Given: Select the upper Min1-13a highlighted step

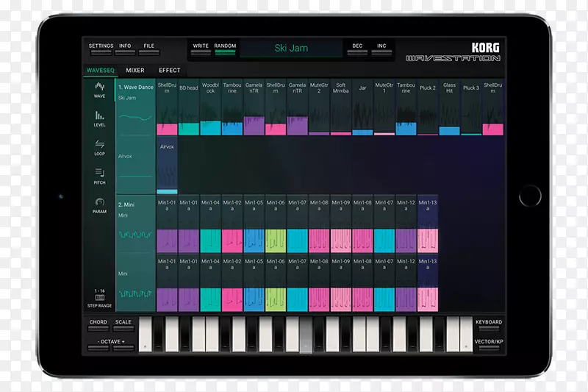Looking at the screenshot, I should pos(428,224).
